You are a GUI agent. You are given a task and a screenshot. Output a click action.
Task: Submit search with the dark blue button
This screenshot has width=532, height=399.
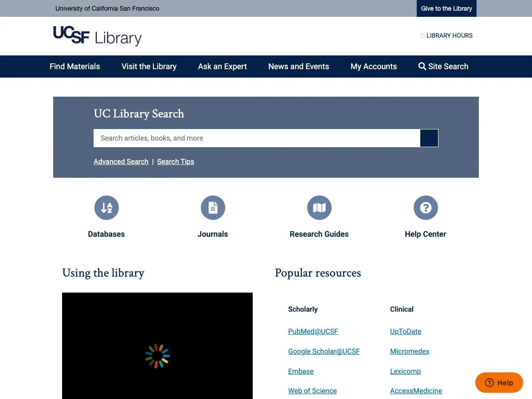pyautogui.click(x=429, y=138)
